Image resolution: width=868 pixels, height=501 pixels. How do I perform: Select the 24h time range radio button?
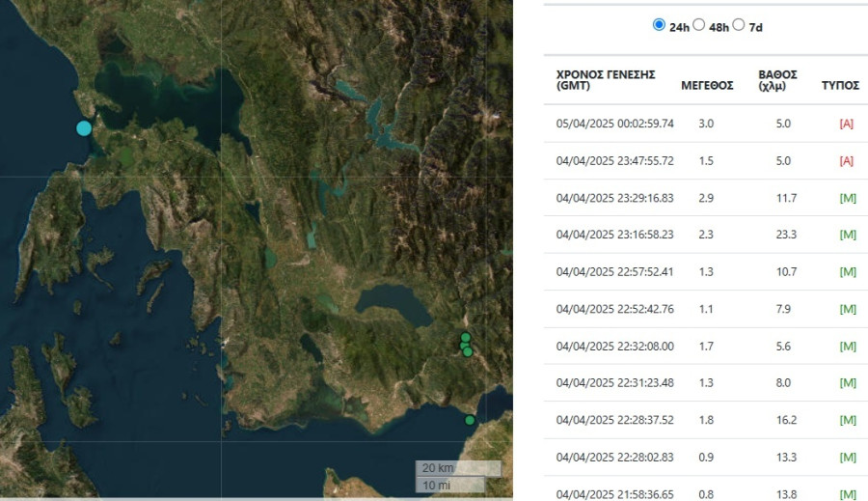coord(659,25)
